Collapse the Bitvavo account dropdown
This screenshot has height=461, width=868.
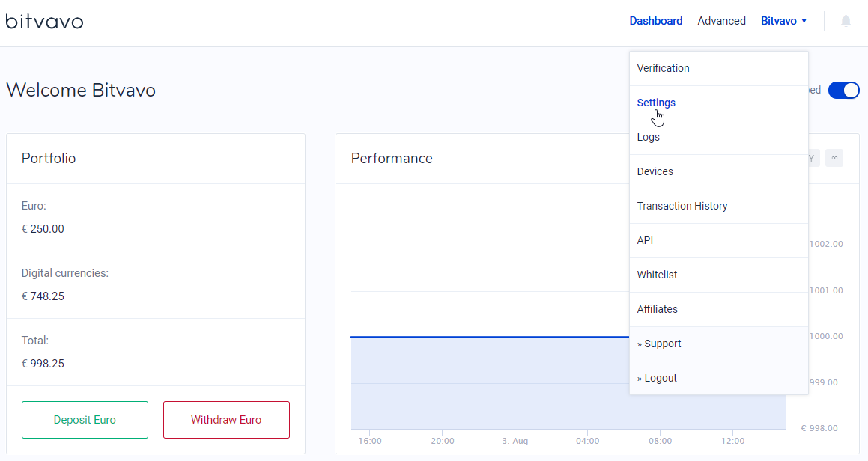[x=783, y=21]
